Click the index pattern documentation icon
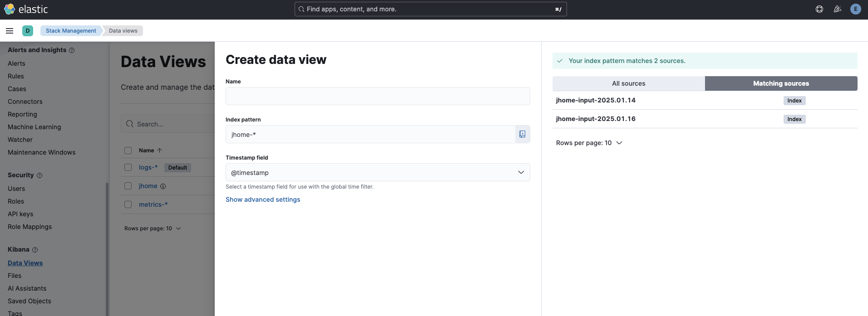This screenshot has width=868, height=316. click(523, 134)
